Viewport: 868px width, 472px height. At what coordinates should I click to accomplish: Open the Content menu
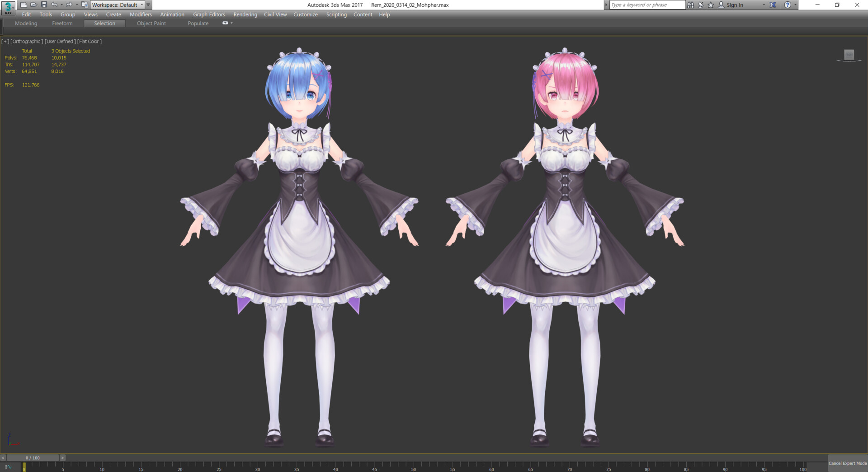[363, 14]
